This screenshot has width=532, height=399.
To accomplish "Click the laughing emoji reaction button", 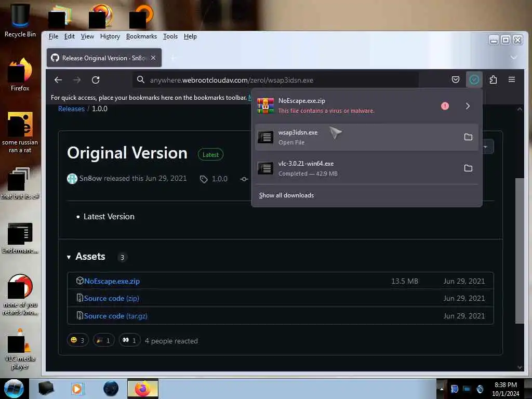I will (x=78, y=340).
